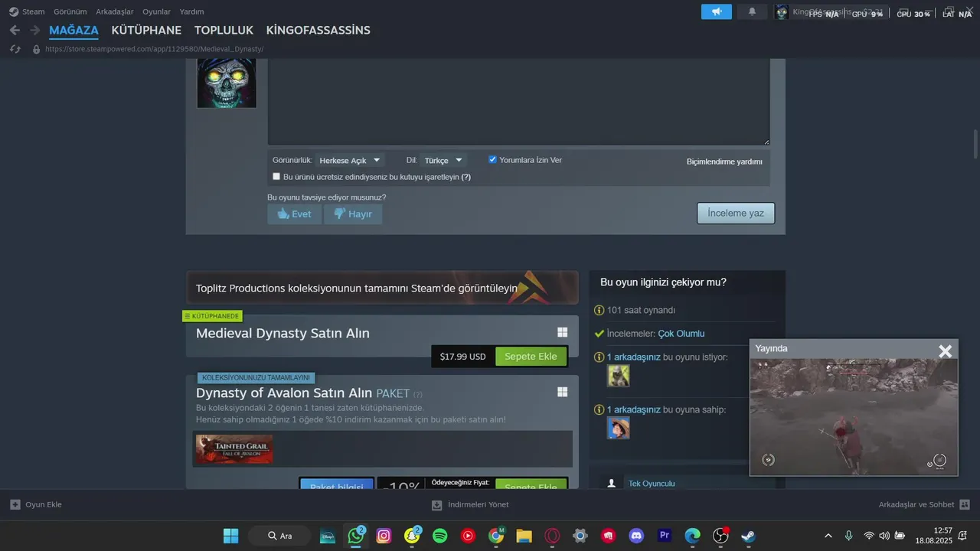Open the Çok Olumlu reviews link
The height and width of the screenshot is (551, 980).
pos(681,334)
